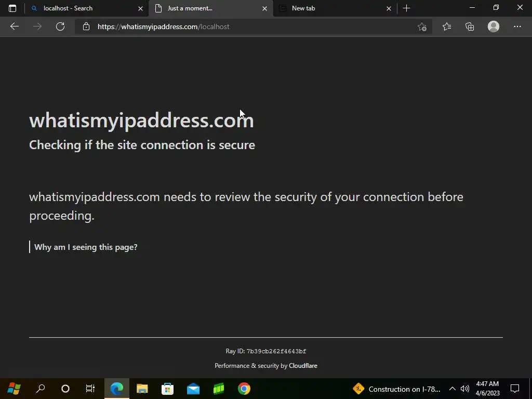Open the Action Center notifications
532x399 pixels.
(x=515, y=389)
